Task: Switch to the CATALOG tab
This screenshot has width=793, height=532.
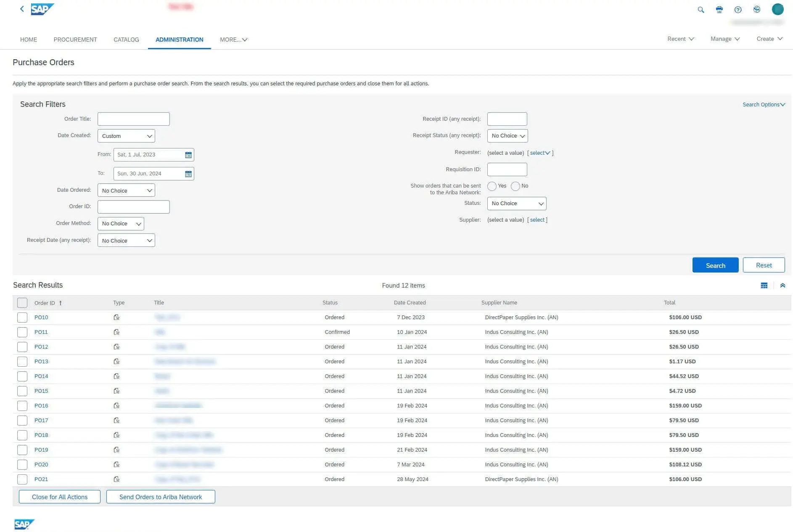Action: [x=126, y=40]
